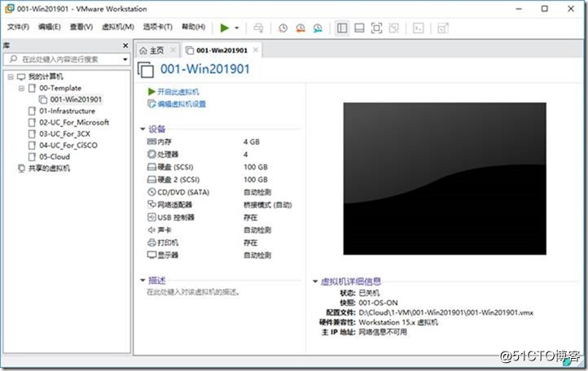Close the 主页 tab
The image size is (588, 371).
[173, 50]
